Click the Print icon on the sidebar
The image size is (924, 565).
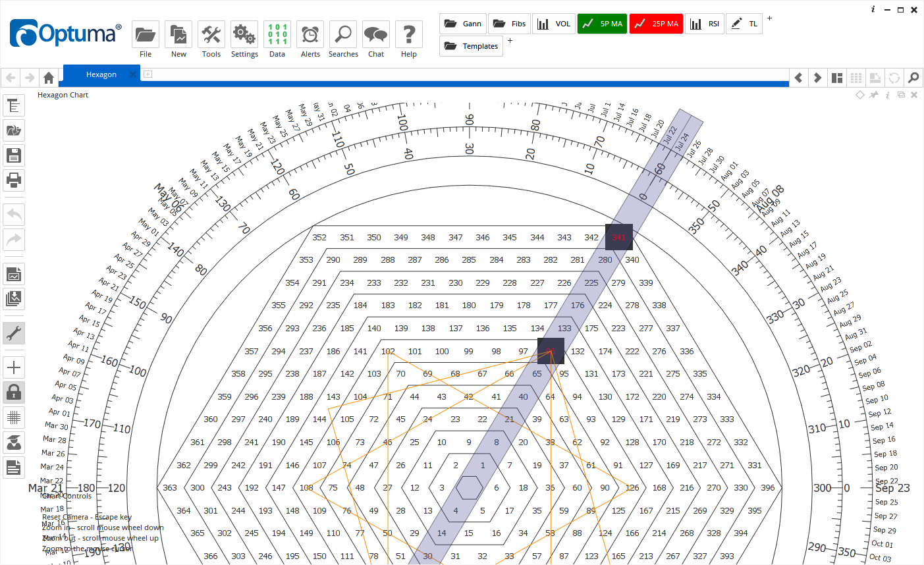click(14, 180)
